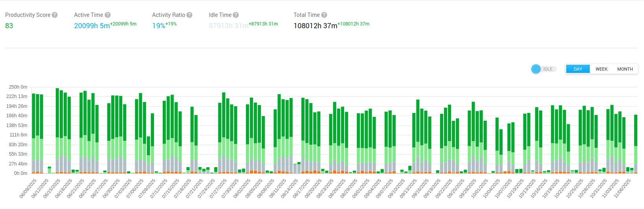Click the 250h 0m y-axis label
644x209 pixels.
(x=18, y=87)
